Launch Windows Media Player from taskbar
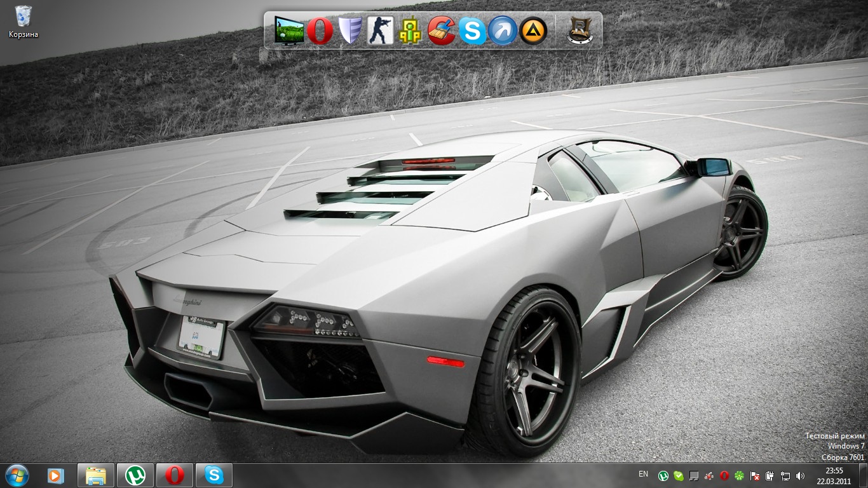 click(x=55, y=475)
